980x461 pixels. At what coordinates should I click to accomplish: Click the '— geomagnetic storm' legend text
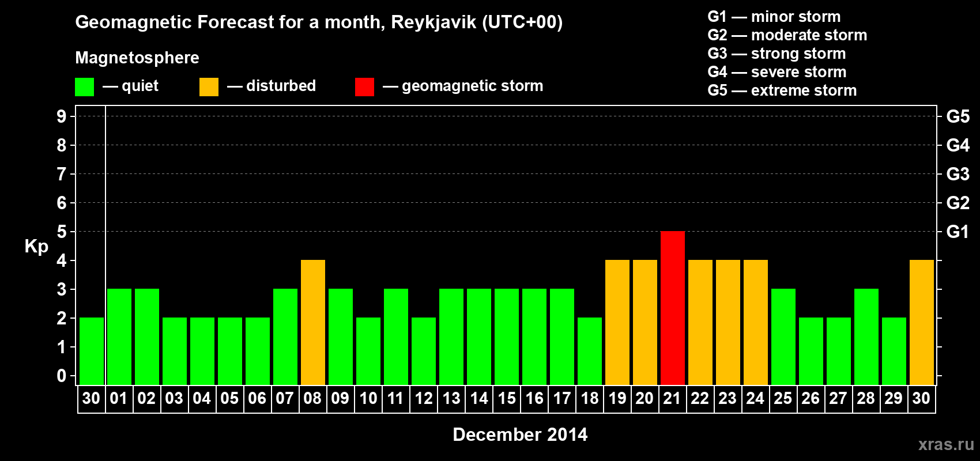point(463,86)
